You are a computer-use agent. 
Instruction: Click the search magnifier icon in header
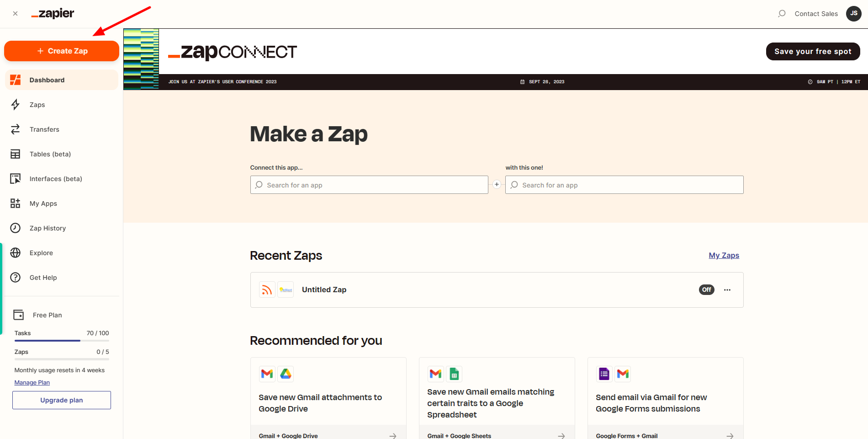pyautogui.click(x=782, y=14)
